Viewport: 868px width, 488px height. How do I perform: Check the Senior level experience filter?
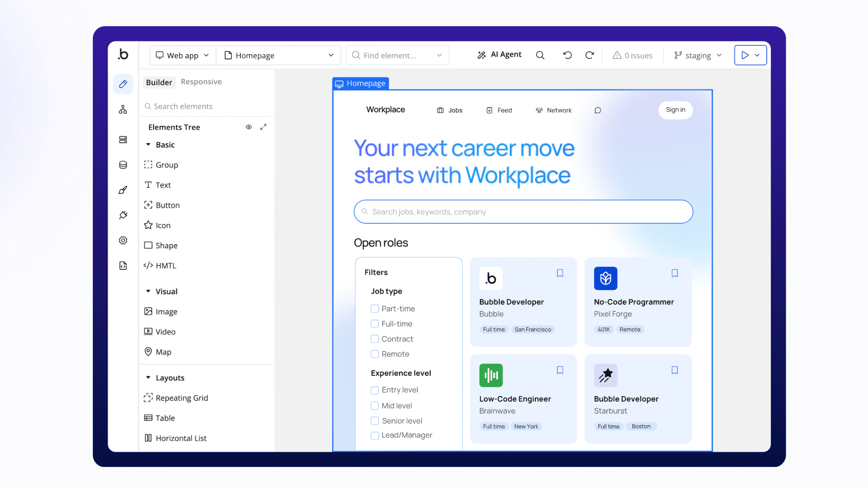click(375, 421)
